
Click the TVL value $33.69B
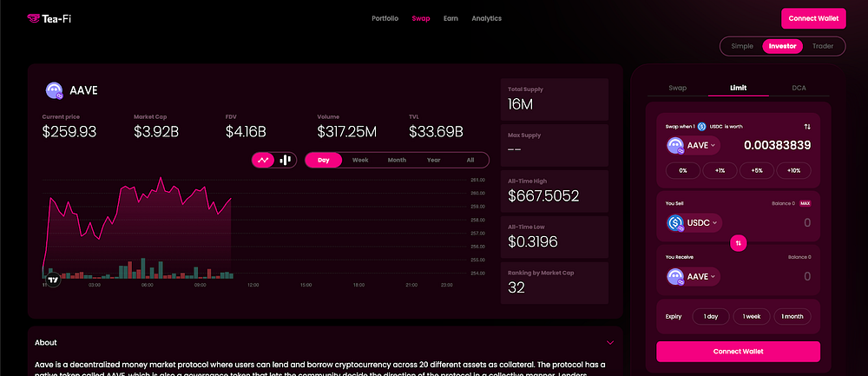437,132
